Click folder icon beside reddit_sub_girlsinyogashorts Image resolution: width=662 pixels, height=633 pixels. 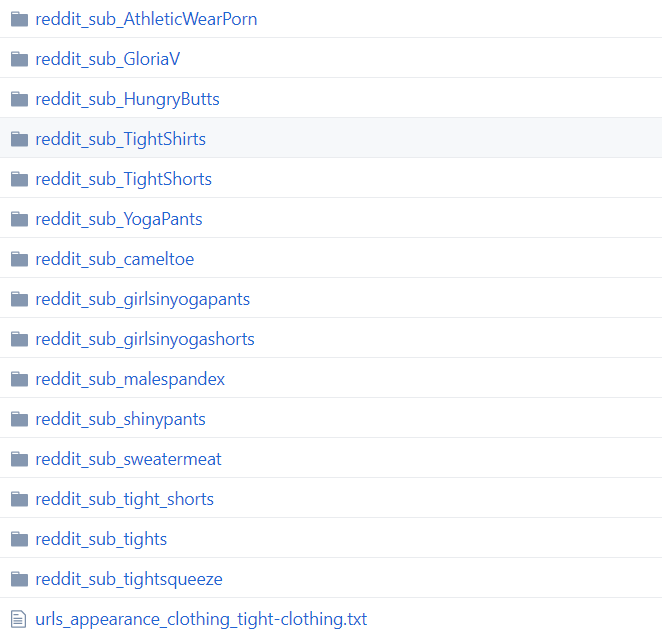click(19, 339)
